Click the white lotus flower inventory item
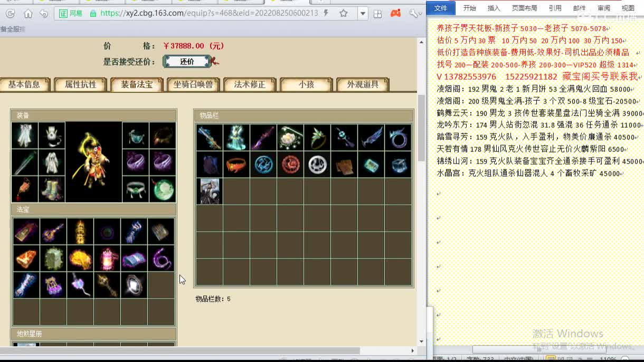The image size is (644, 362). pos(290,137)
